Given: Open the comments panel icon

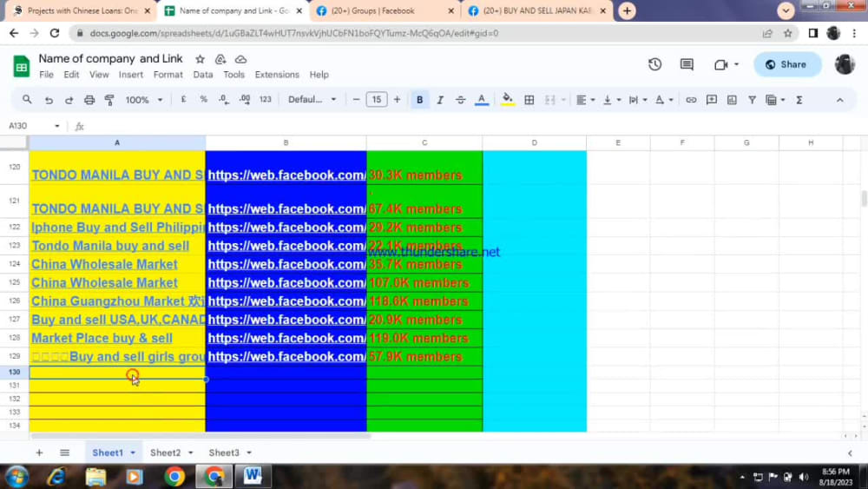Looking at the screenshot, I should pos(687,64).
